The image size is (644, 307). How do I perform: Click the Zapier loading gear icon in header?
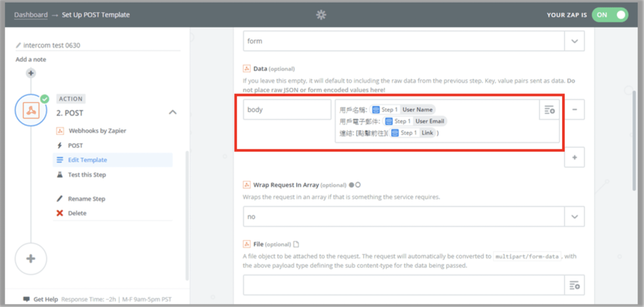click(x=321, y=15)
